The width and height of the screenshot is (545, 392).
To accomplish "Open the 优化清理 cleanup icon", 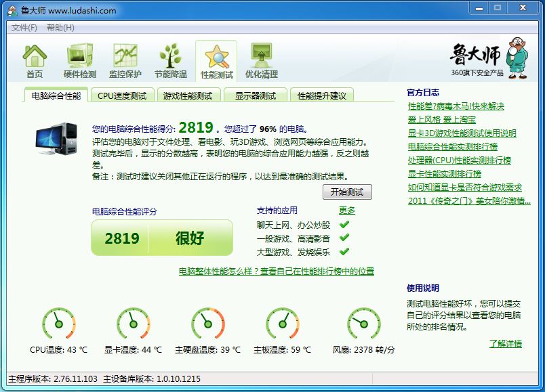I will click(262, 60).
